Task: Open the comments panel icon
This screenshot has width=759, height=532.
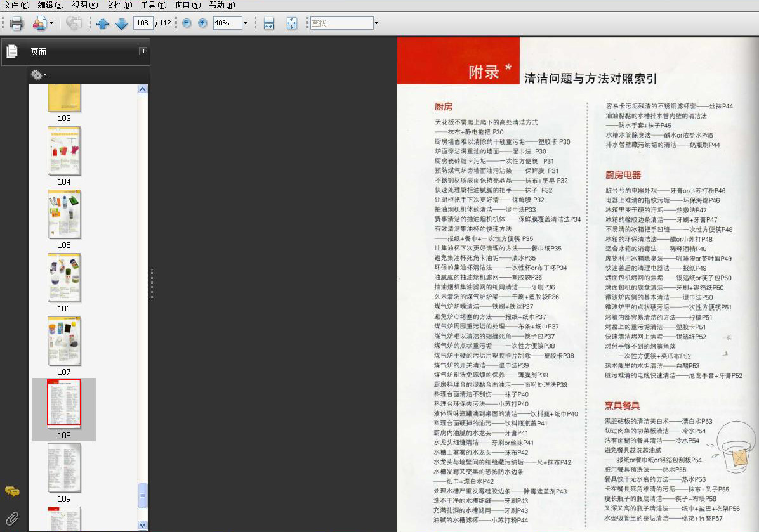Action: [x=12, y=492]
